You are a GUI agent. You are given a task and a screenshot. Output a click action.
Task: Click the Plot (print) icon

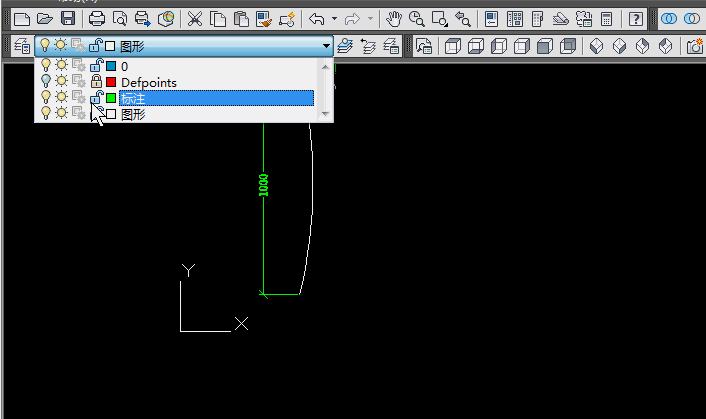point(97,18)
